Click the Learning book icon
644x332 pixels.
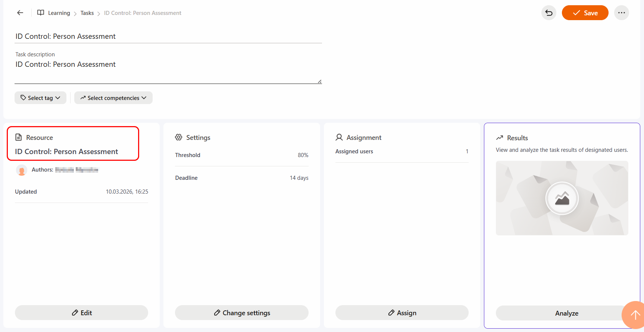[x=41, y=13]
